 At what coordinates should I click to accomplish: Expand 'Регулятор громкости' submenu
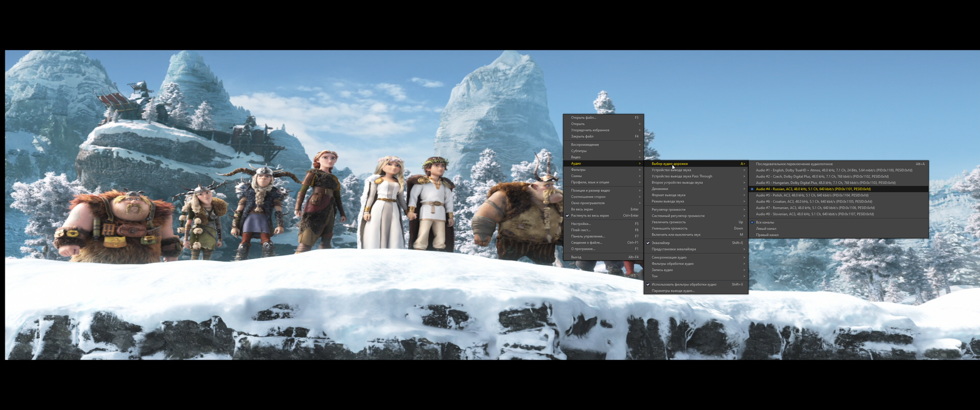pos(696,210)
